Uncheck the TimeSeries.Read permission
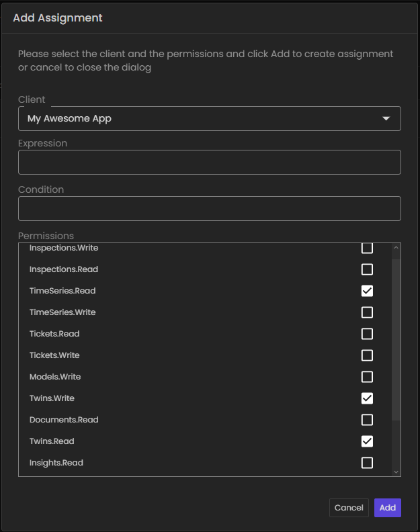Screen dimensions: 420x532 click(367, 291)
